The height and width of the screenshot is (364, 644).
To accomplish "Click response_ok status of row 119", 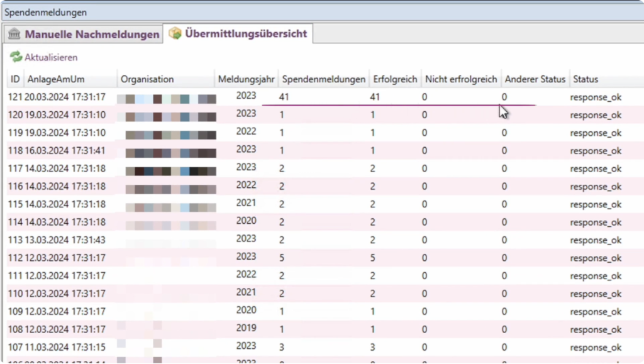I will click(x=596, y=133).
